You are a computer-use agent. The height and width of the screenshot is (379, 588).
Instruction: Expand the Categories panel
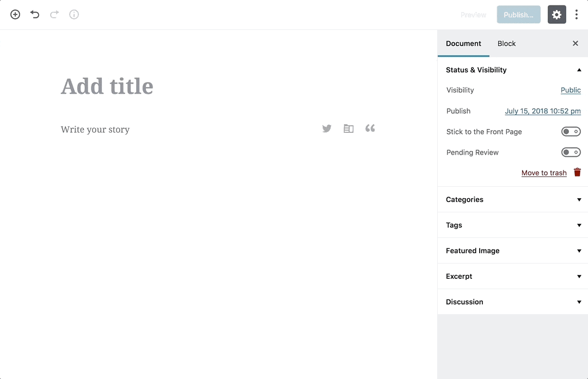pyautogui.click(x=579, y=200)
